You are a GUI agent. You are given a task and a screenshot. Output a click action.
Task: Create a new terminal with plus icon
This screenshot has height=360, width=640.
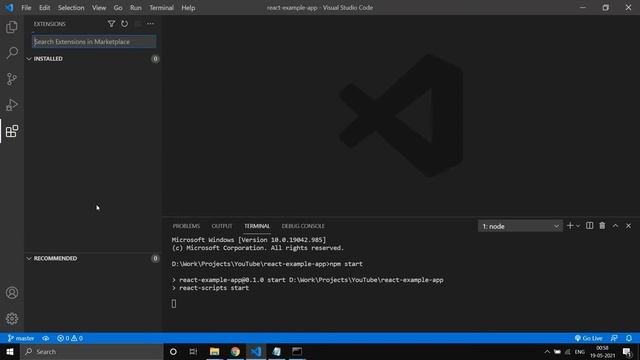570,226
